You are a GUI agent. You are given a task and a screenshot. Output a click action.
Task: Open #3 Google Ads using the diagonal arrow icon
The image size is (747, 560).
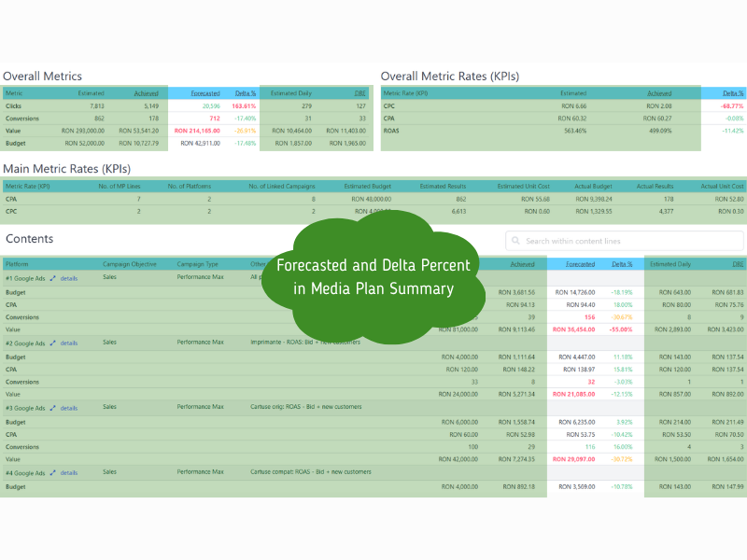tap(51, 408)
